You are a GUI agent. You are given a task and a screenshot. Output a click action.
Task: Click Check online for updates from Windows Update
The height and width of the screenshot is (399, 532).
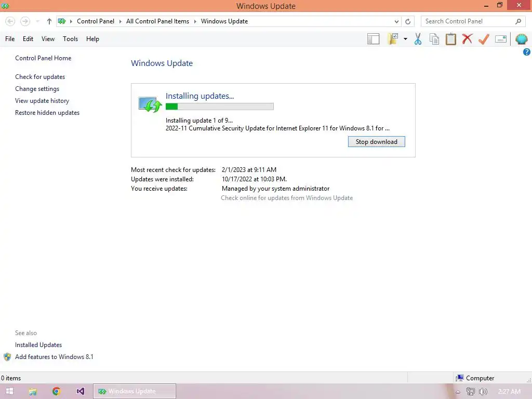coord(287,198)
